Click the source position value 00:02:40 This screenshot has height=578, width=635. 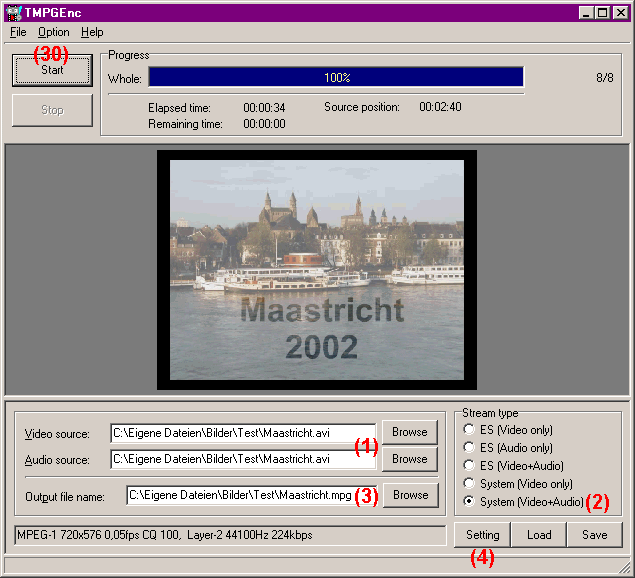pos(440,107)
